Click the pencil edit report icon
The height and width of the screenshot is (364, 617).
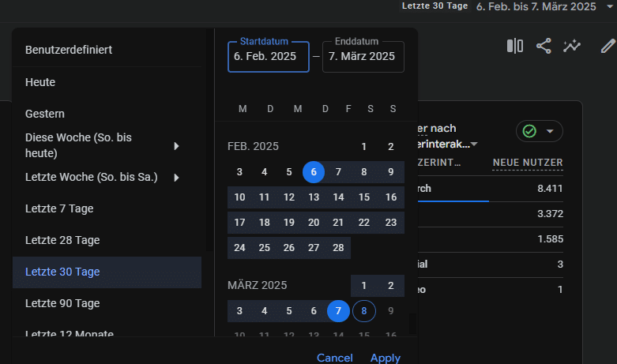click(608, 46)
